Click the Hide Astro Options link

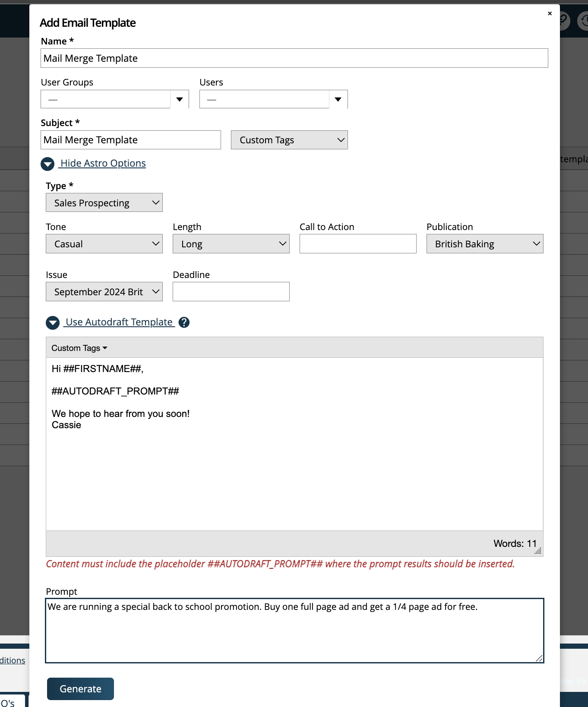[x=103, y=163]
